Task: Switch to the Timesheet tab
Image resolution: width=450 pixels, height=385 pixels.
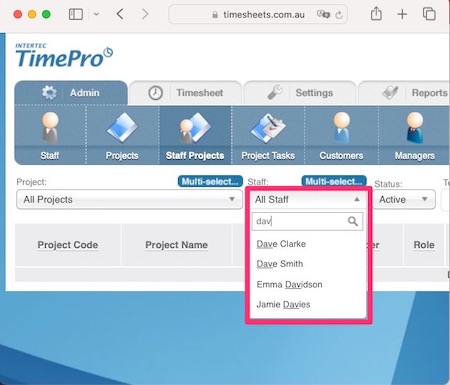Action: (186, 93)
